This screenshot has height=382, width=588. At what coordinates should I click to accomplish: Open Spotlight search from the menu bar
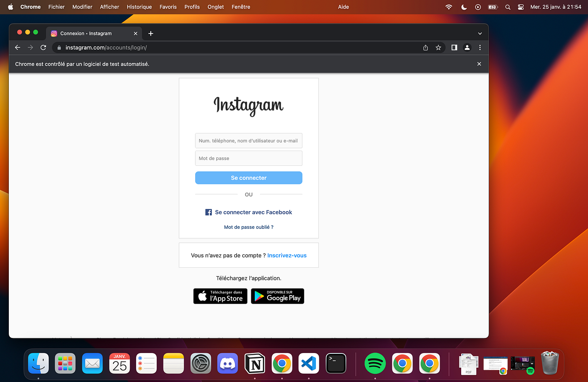508,7
